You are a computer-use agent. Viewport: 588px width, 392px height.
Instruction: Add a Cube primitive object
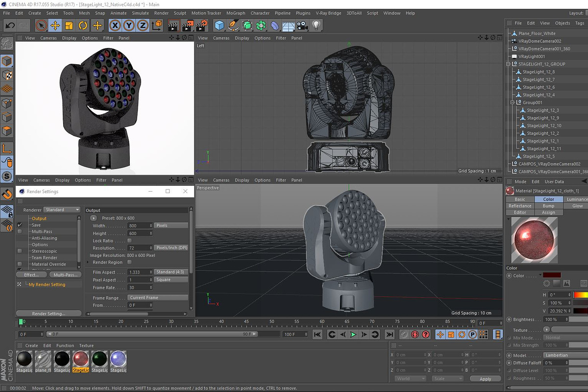point(220,25)
